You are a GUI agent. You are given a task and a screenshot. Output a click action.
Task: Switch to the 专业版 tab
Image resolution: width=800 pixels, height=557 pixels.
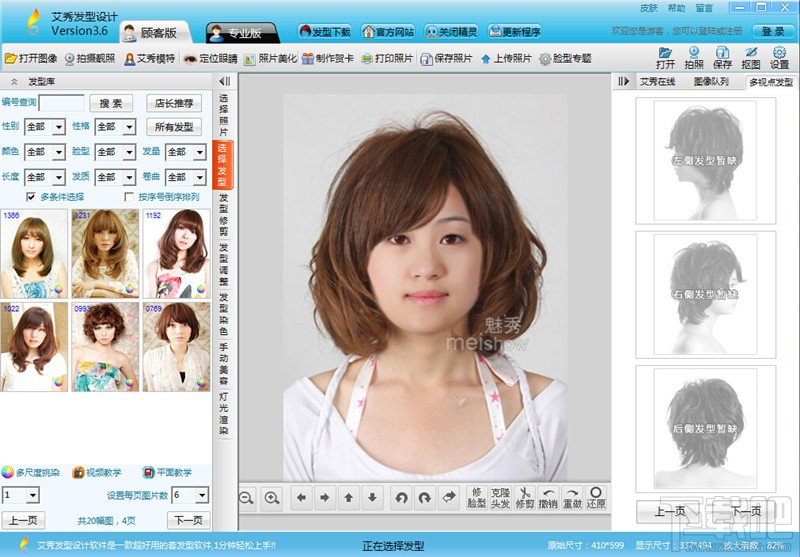(243, 33)
